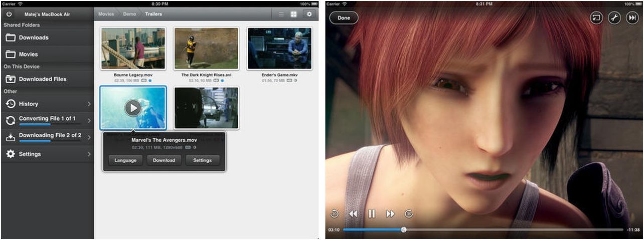Play the Marvel's The Avengers video
The image size is (644, 240).
click(x=132, y=108)
